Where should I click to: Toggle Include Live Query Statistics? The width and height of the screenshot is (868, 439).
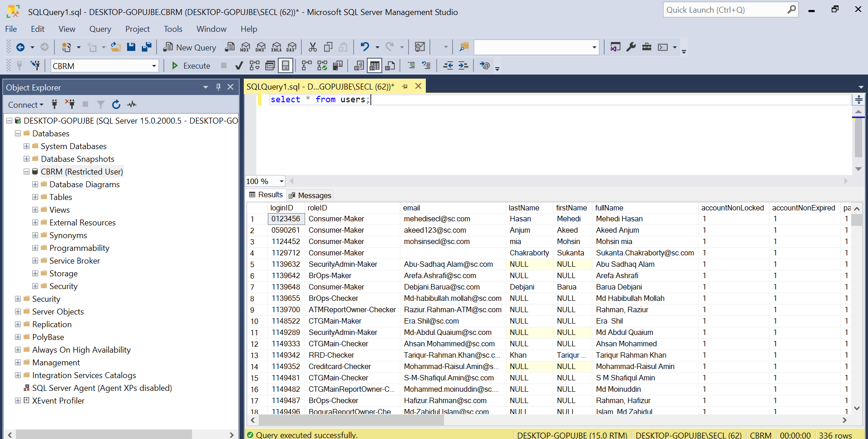(x=322, y=66)
